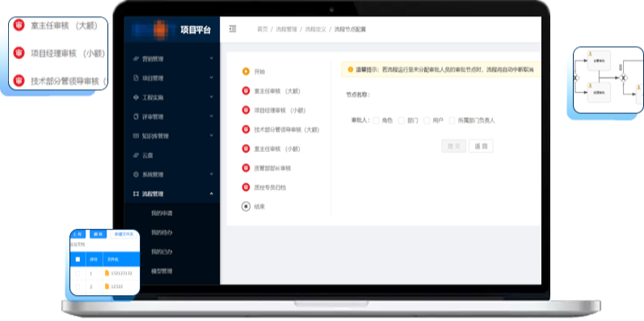644x321 pixels.
Task: Expand the 知识库管理 chevron
Action: point(212,135)
